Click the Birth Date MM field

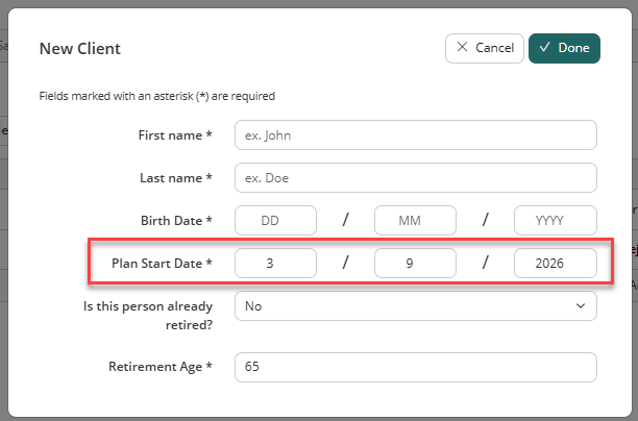coord(415,220)
